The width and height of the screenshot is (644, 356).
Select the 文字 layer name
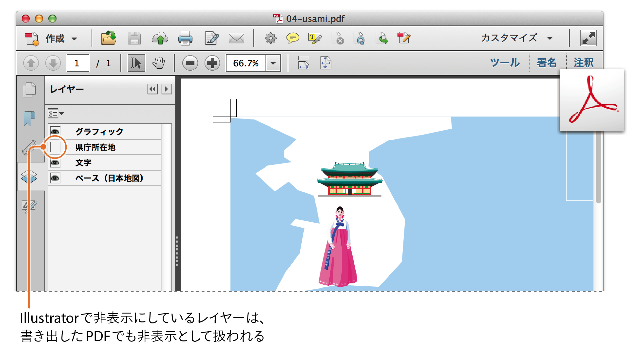click(x=83, y=163)
